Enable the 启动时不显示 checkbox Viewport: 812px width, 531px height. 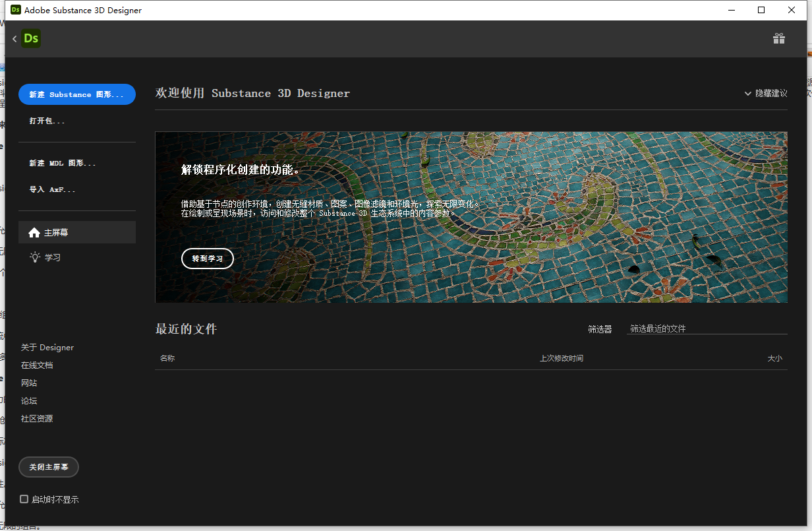point(24,499)
